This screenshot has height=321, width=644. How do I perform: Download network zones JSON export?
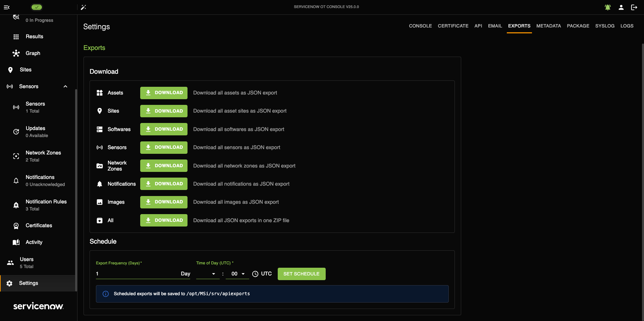[164, 166]
